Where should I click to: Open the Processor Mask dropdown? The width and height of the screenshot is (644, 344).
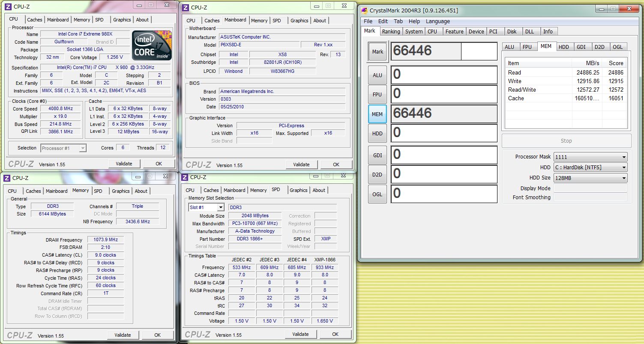[590, 157]
